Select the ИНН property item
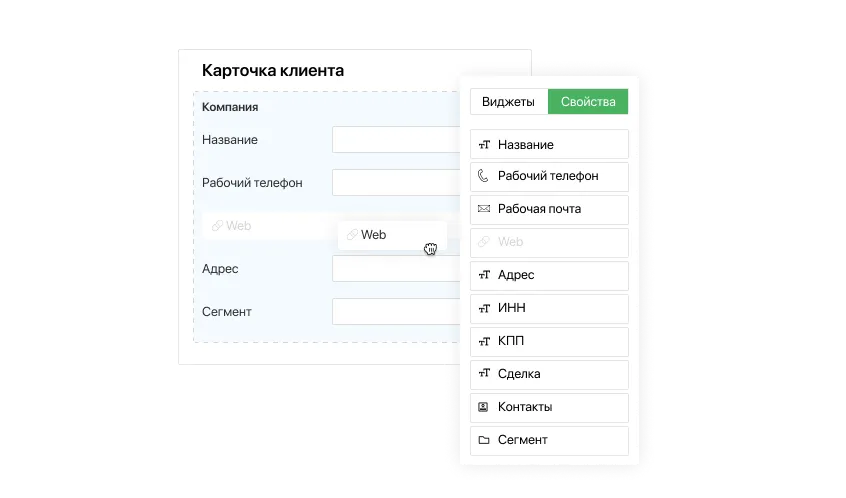Screen dimensions: 846x498 coord(549,309)
